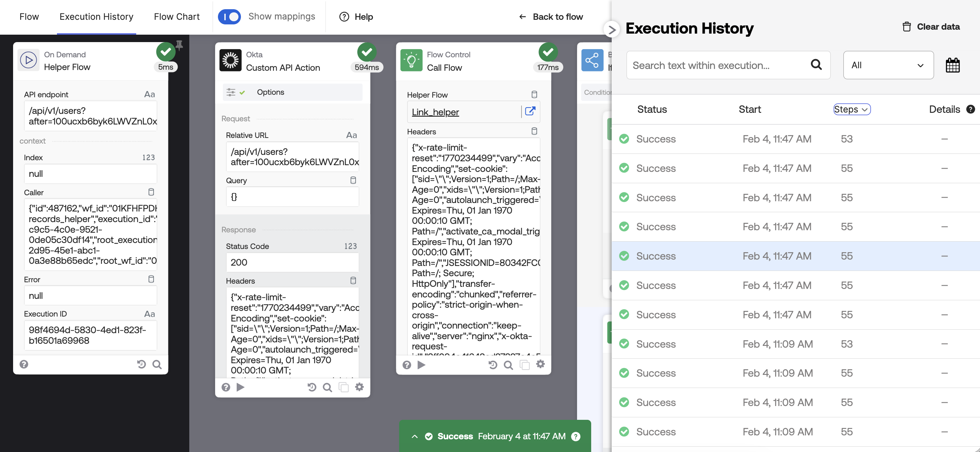Toggle the Show mappings switch
Viewport: 980px width, 452px height.
(229, 17)
